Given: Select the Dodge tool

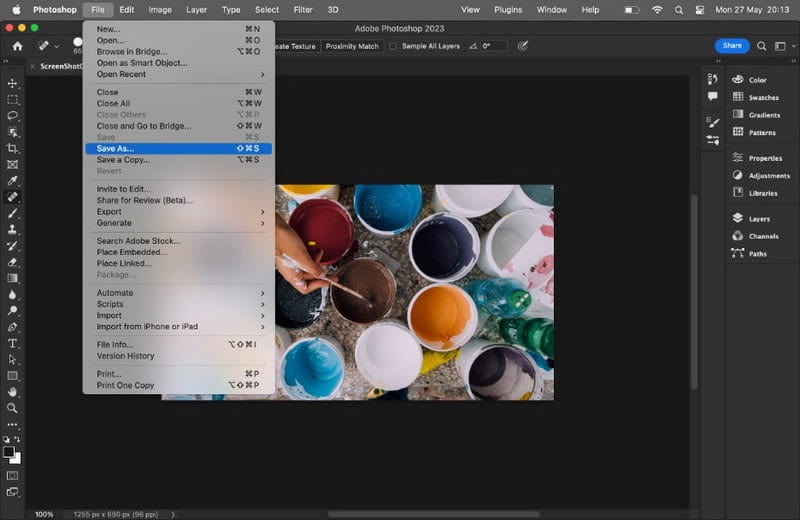Looking at the screenshot, I should pyautogui.click(x=12, y=311).
